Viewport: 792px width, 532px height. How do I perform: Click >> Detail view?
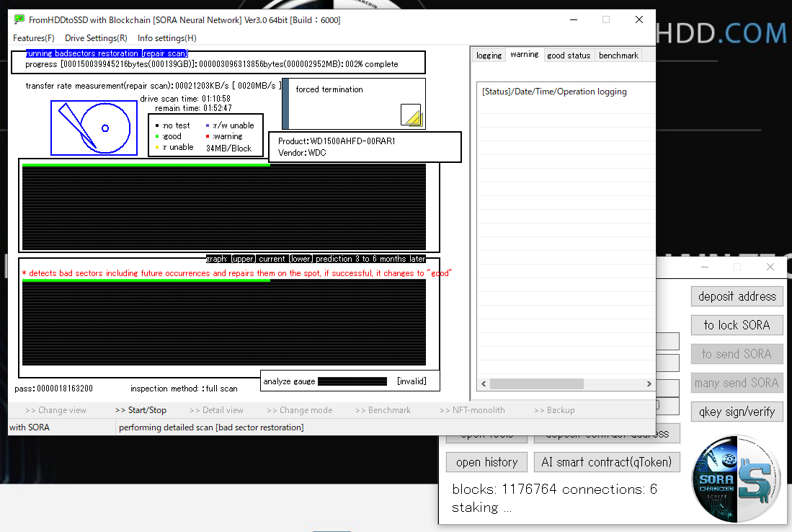click(x=216, y=410)
